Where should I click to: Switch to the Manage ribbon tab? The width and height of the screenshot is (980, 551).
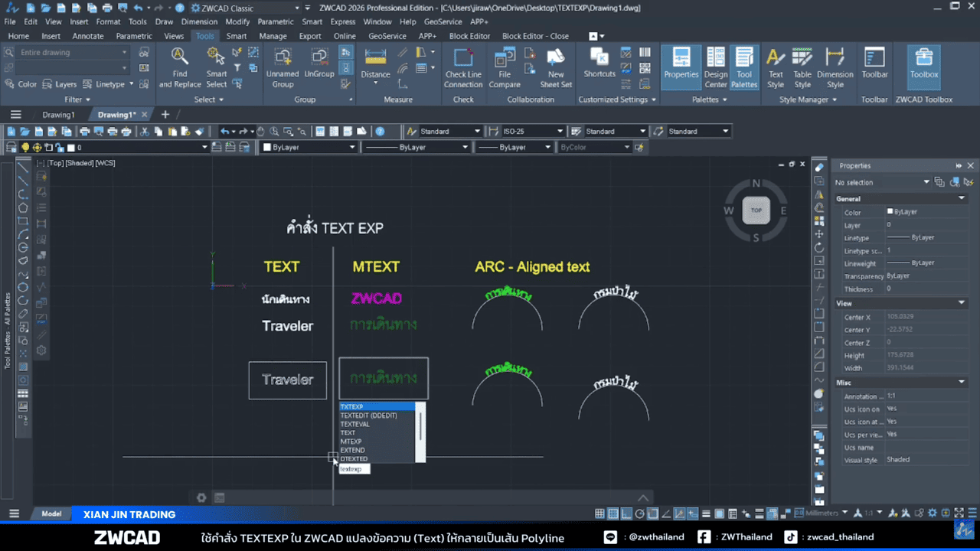pyautogui.click(x=273, y=35)
